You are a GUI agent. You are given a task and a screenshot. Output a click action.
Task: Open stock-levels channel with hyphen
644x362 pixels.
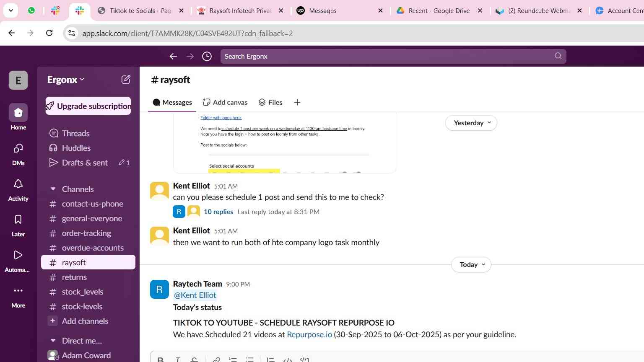click(x=88, y=306)
